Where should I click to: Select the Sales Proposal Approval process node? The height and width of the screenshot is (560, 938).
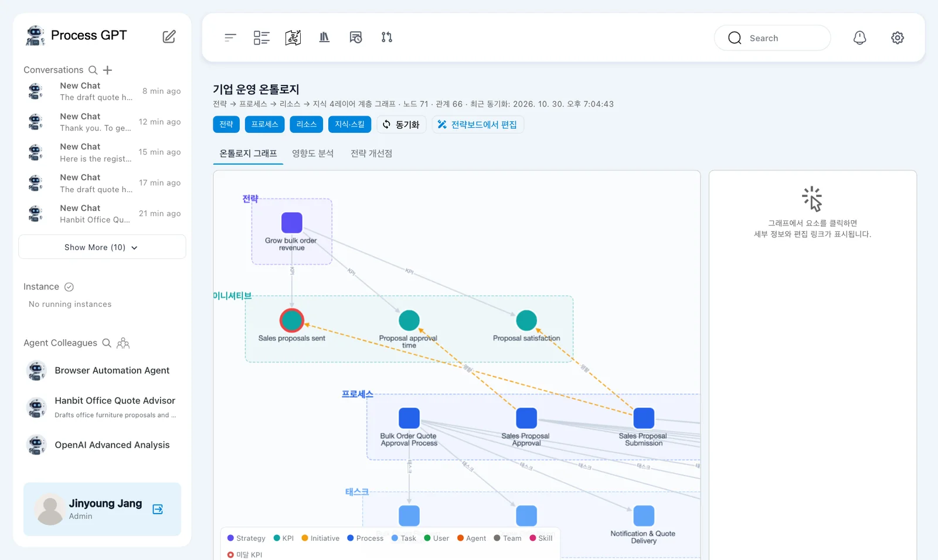(x=526, y=418)
